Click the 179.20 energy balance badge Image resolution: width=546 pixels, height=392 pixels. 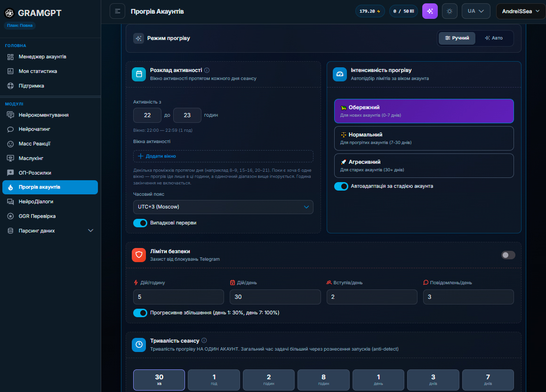point(370,11)
